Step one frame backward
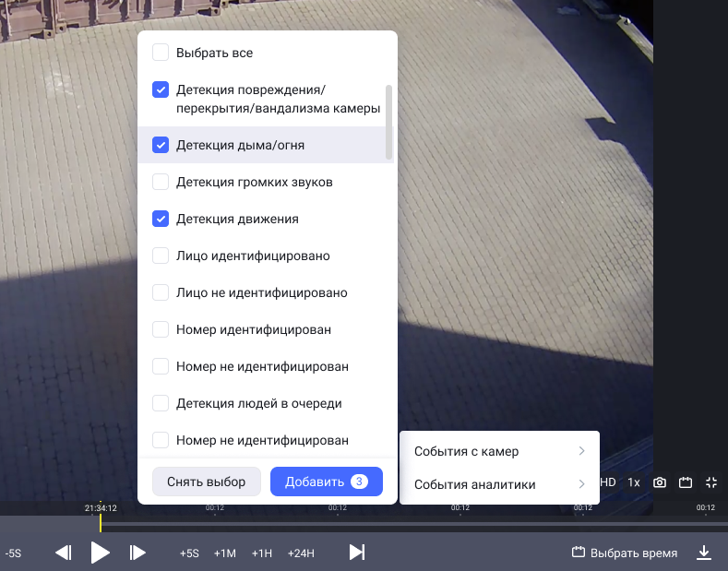 [x=64, y=553]
